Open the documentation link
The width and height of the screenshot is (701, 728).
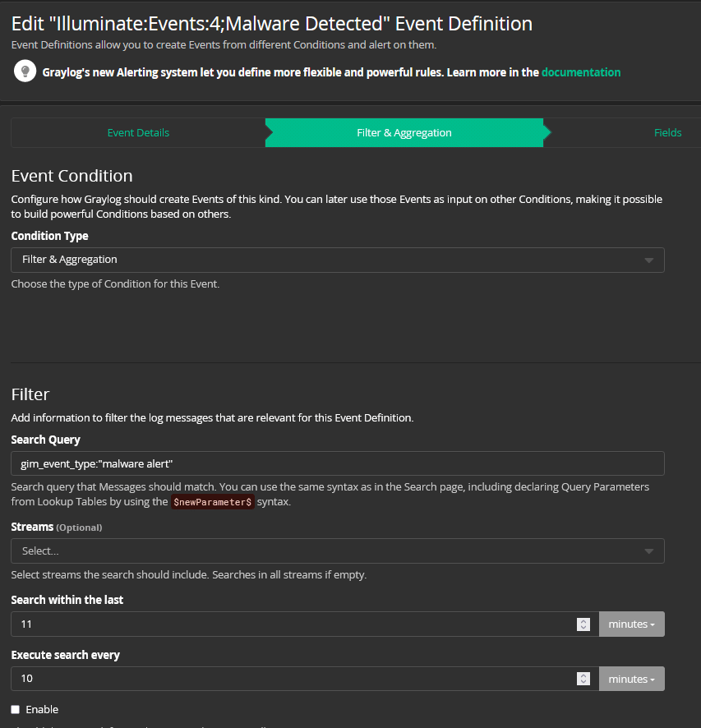580,72
